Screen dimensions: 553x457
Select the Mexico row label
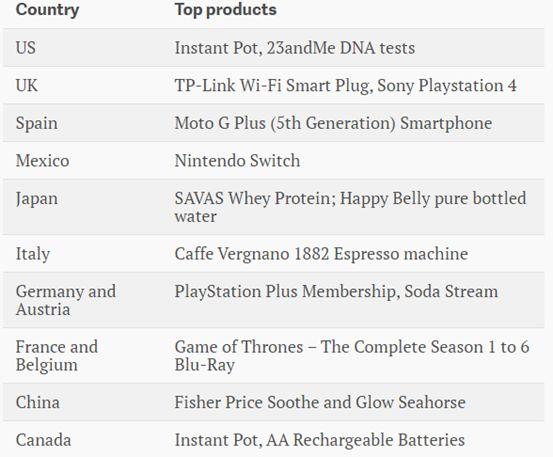tap(42, 161)
